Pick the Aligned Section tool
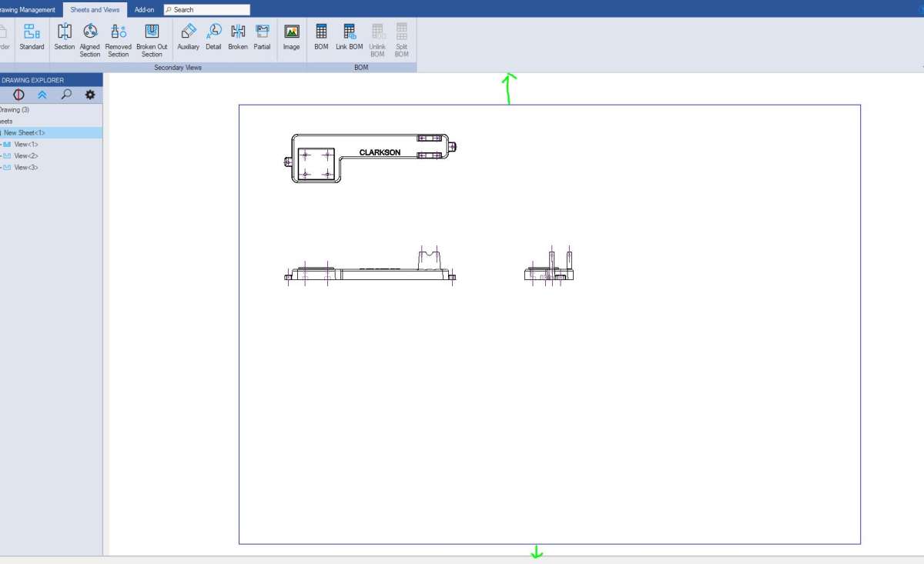The height and width of the screenshot is (564, 924). coord(90,40)
